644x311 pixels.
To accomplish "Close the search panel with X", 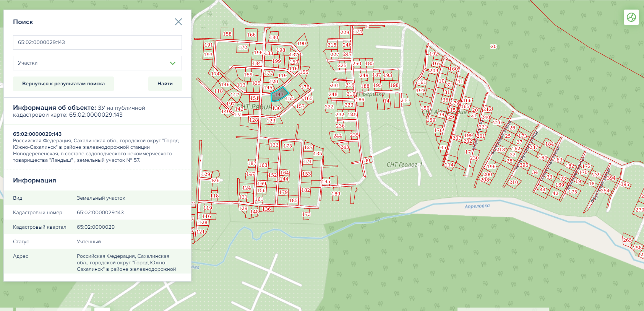I will (178, 22).
